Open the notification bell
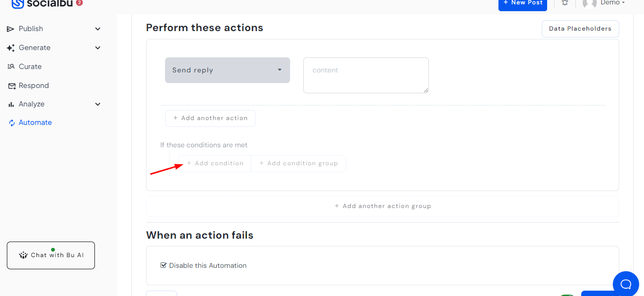644x296 pixels. coord(565,3)
